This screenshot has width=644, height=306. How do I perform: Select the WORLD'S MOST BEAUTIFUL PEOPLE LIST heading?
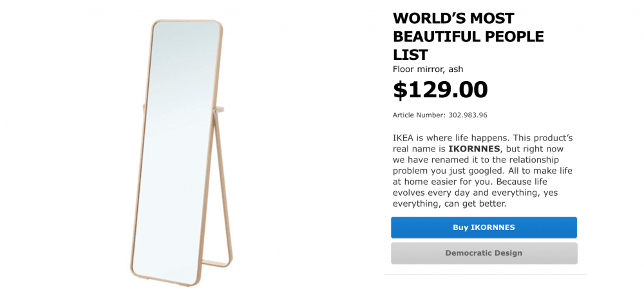[468, 36]
